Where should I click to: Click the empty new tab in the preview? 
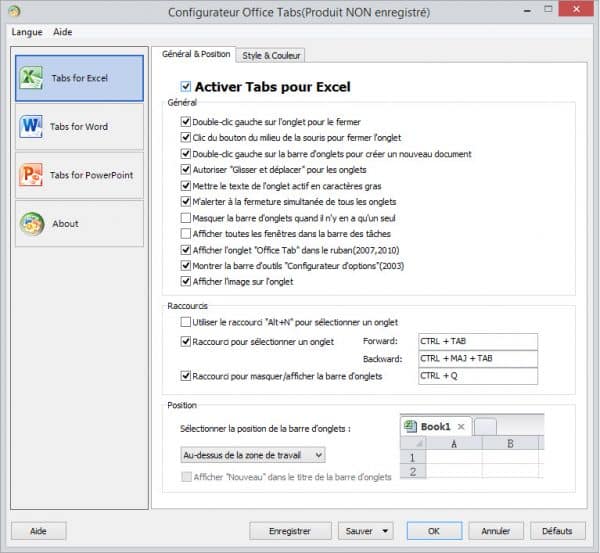[485, 427]
